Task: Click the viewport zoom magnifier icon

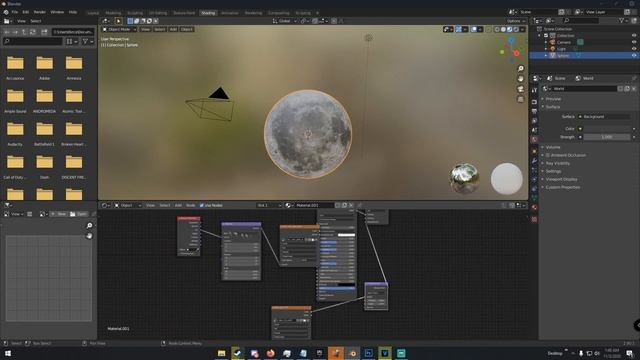Action: (520, 69)
